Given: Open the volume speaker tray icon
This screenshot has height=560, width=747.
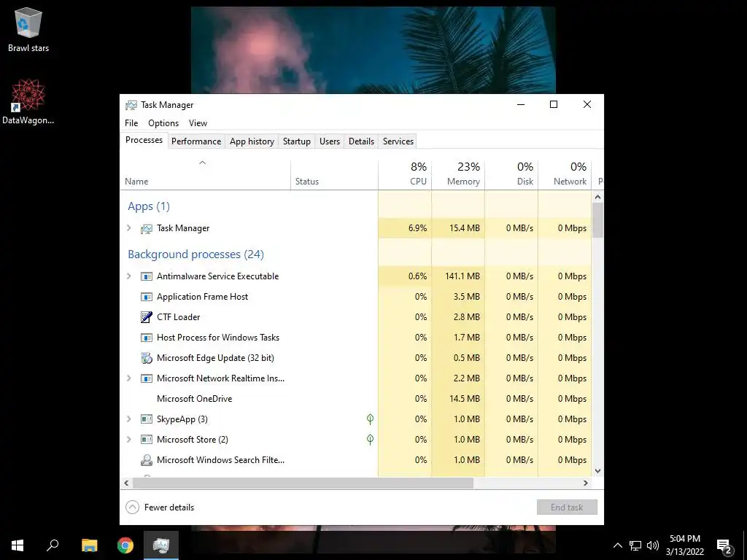Looking at the screenshot, I should 653,545.
